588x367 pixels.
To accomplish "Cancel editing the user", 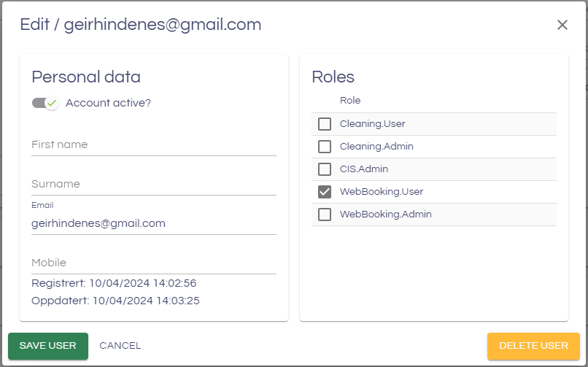I will pyautogui.click(x=120, y=346).
